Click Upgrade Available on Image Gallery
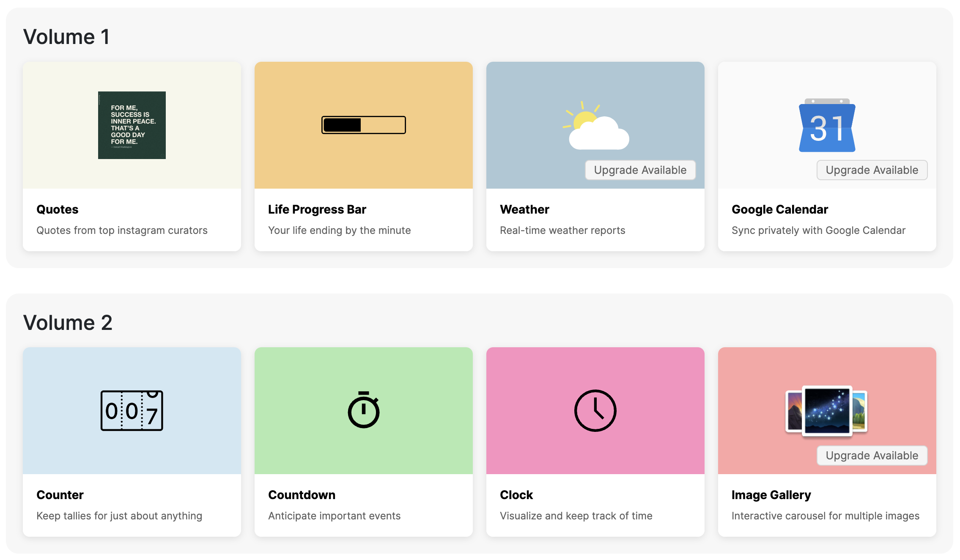This screenshot has width=960, height=560. tap(872, 456)
